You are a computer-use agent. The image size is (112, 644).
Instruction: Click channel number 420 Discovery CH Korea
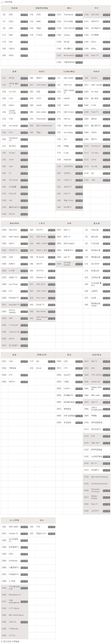86,491
